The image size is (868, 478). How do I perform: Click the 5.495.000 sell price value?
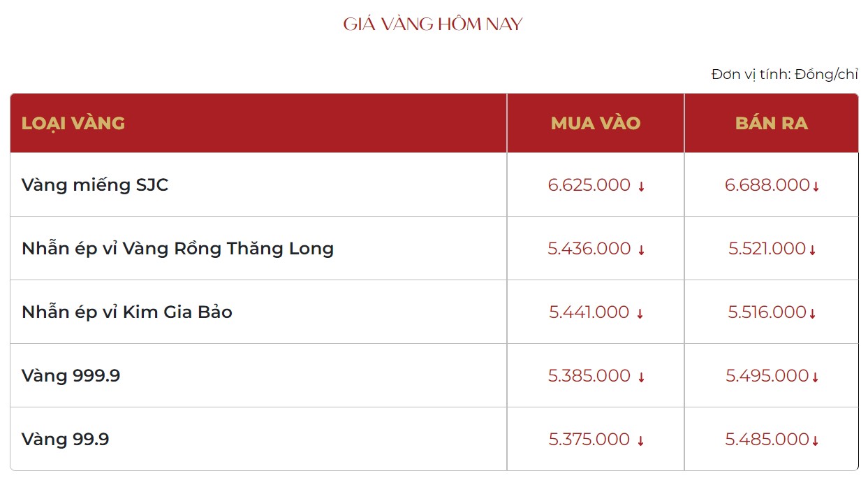coord(767,376)
